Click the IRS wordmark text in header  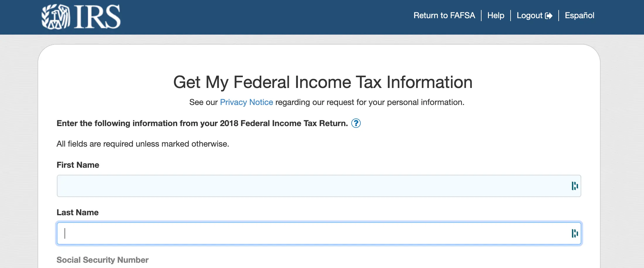coord(97,17)
